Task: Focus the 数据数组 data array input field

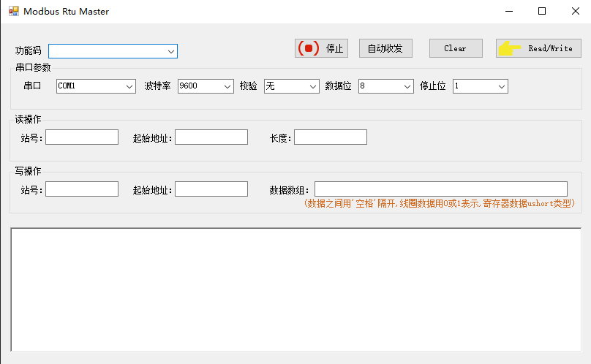Action: point(441,189)
